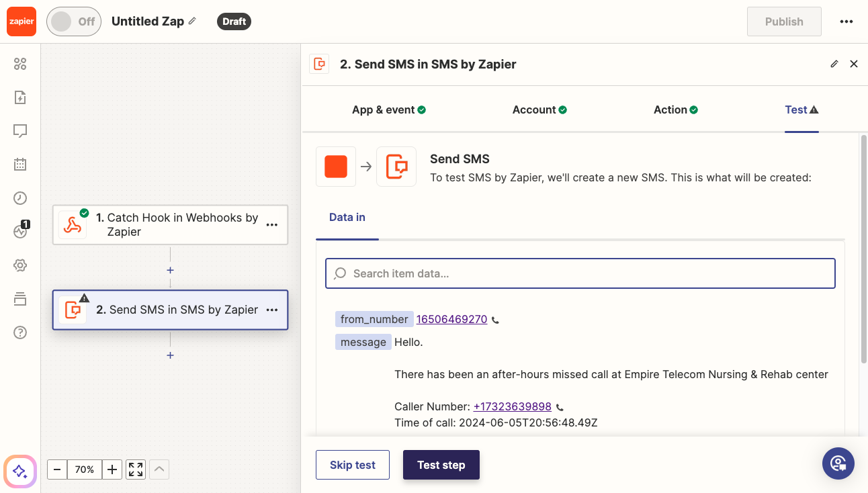Open the settings gear icon in sidebar
Image resolution: width=868 pixels, height=493 pixels.
(x=20, y=265)
